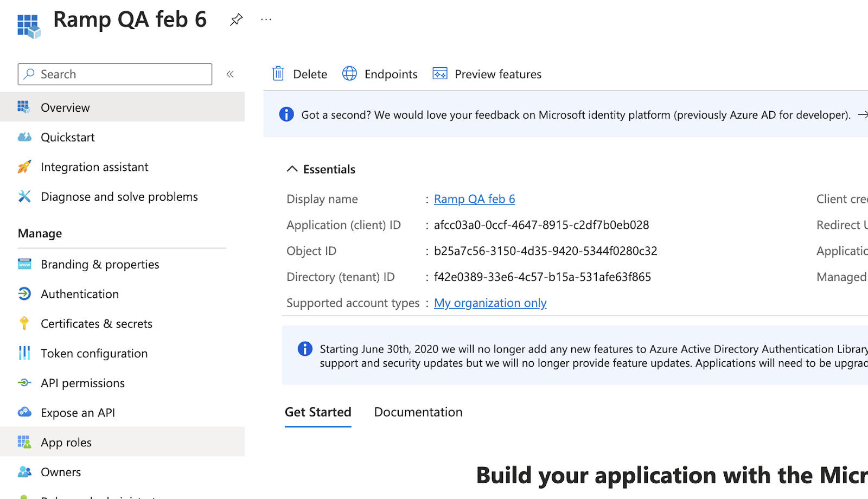Open Token configuration
The width and height of the screenshot is (868, 499).
pos(123,353)
